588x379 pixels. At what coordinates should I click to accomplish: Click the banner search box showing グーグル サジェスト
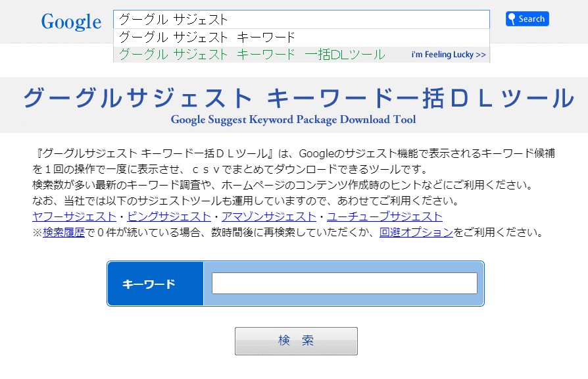coord(301,19)
